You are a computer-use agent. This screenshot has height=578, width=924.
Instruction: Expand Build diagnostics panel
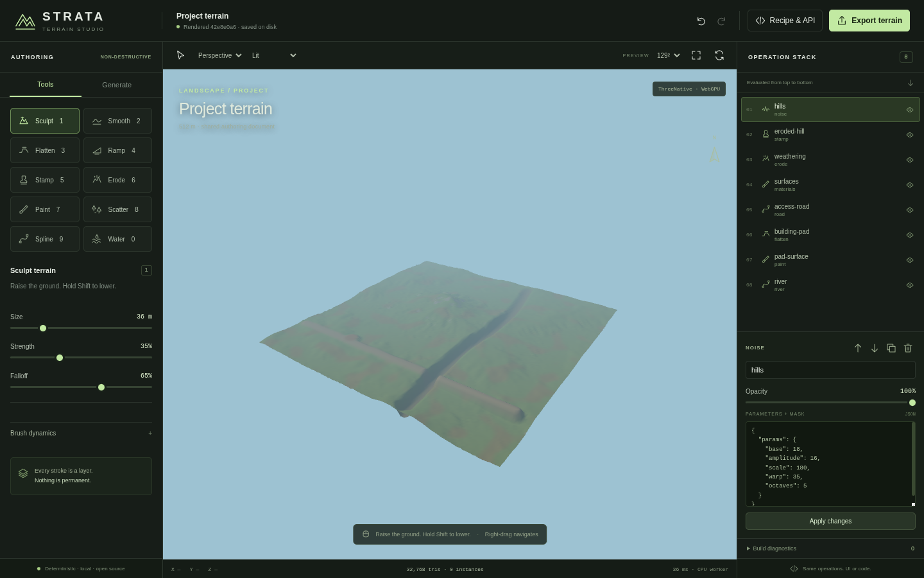tap(830, 548)
